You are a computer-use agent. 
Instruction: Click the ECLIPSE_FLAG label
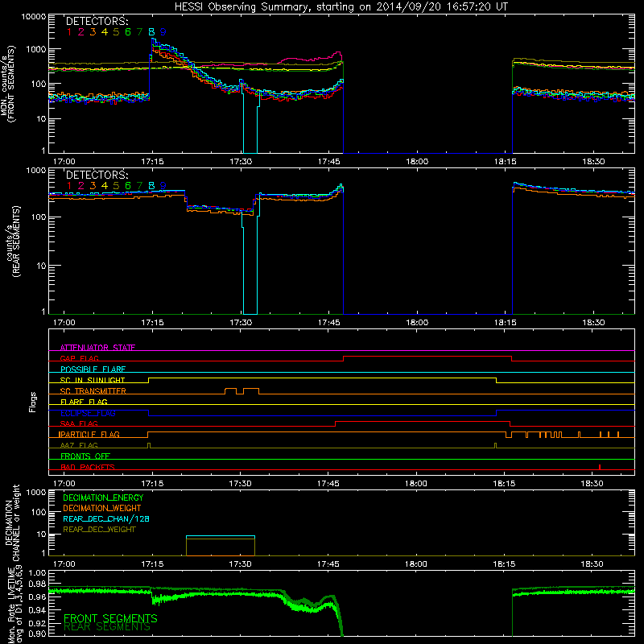[88, 413]
